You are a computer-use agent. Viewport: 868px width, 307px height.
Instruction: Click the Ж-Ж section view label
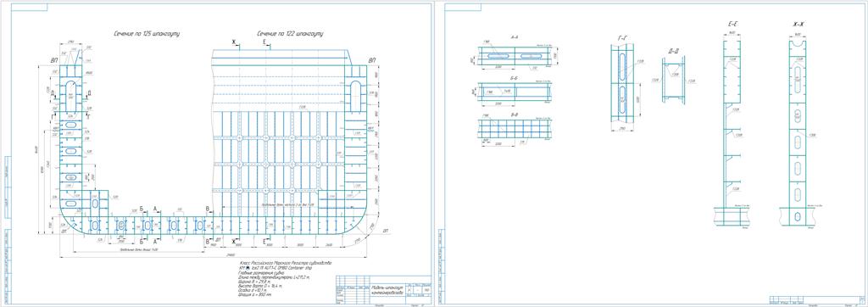pyautogui.click(x=798, y=25)
